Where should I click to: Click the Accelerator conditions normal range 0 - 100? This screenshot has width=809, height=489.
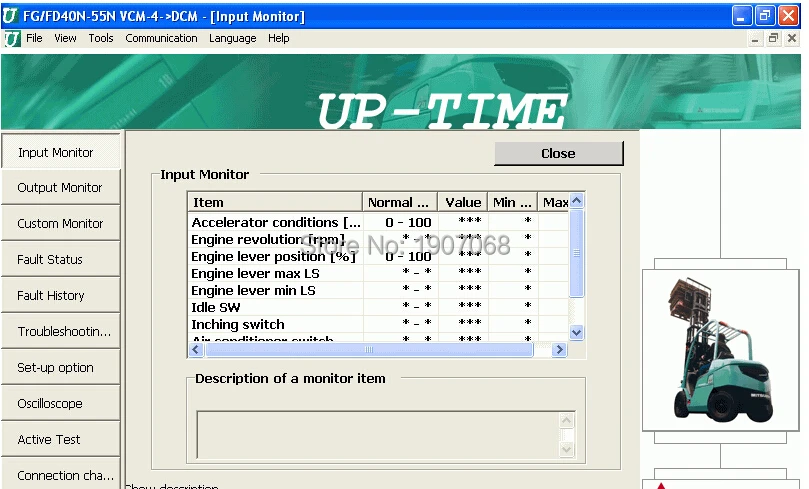(408, 222)
